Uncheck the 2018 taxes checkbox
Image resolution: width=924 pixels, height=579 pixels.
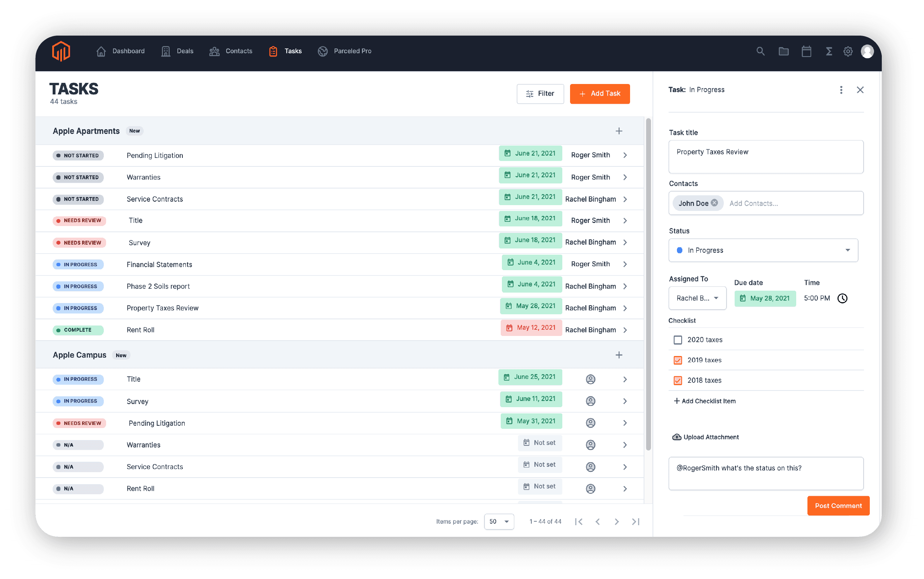point(678,380)
